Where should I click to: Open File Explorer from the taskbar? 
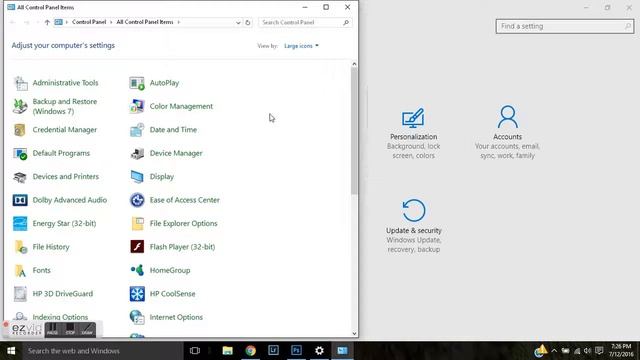(227, 351)
